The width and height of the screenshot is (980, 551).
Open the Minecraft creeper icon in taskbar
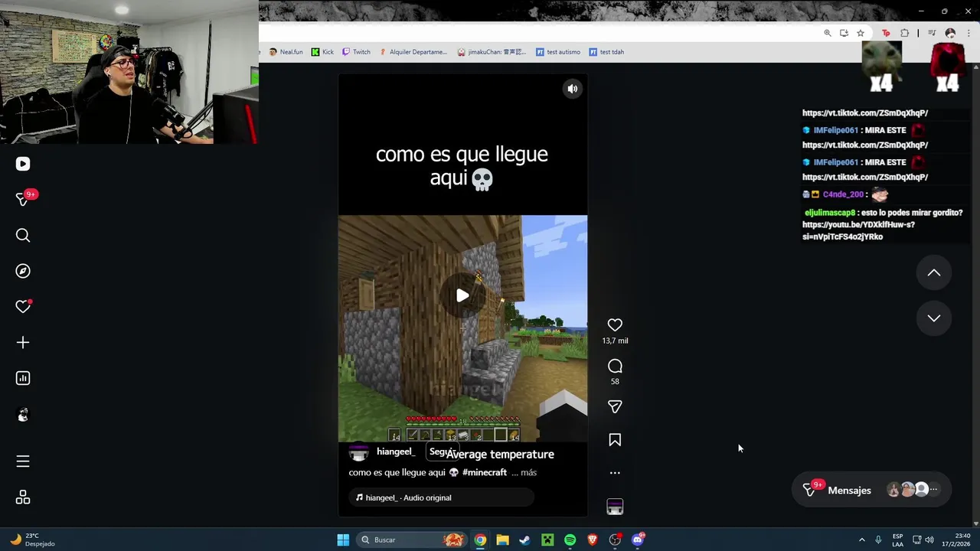pyautogui.click(x=547, y=540)
